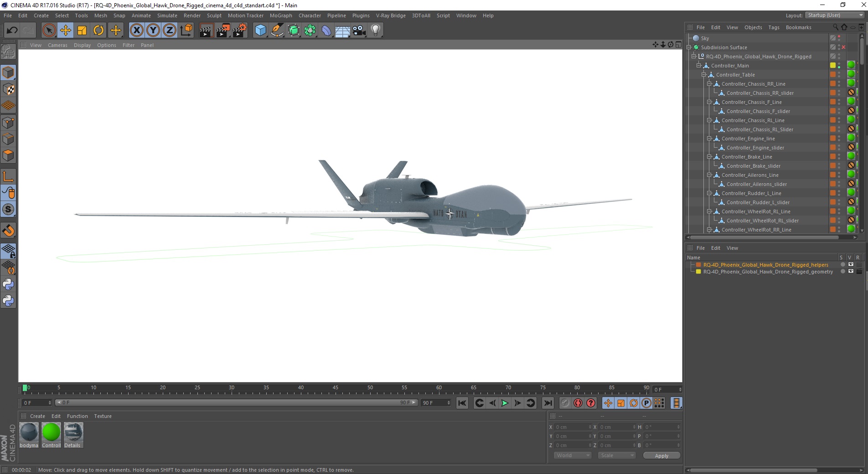
Task: Collapse Controller_Chassis_RR_Line node
Action: pyautogui.click(x=709, y=84)
